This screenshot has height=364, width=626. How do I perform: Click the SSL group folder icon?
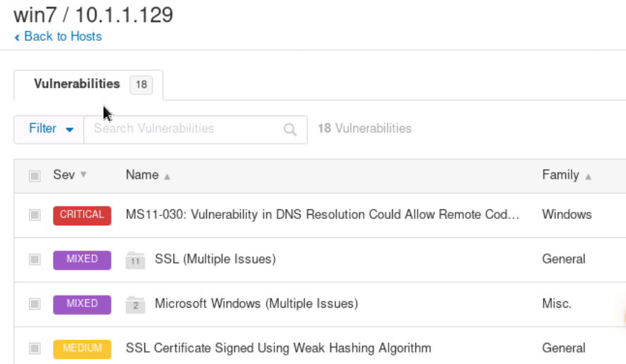pos(134,260)
